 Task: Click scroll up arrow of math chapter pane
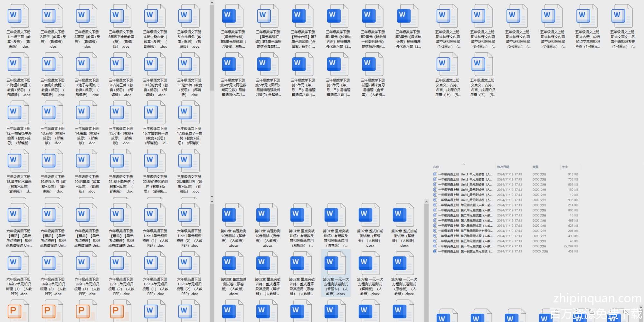coord(426,202)
